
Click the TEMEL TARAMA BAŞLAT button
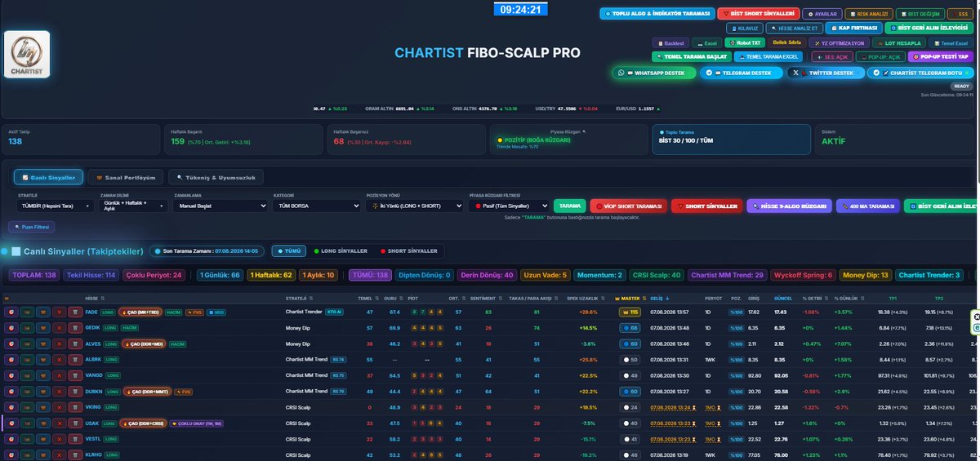[x=691, y=56]
